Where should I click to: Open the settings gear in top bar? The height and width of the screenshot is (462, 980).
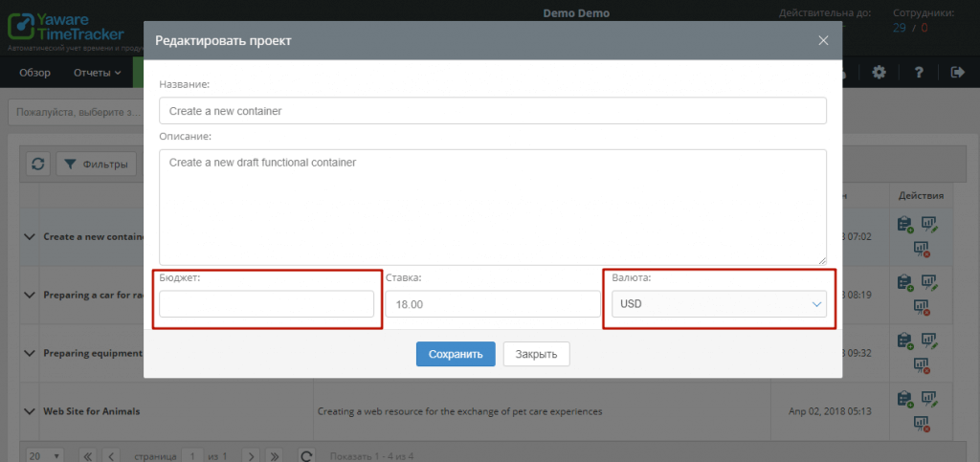coord(879,73)
